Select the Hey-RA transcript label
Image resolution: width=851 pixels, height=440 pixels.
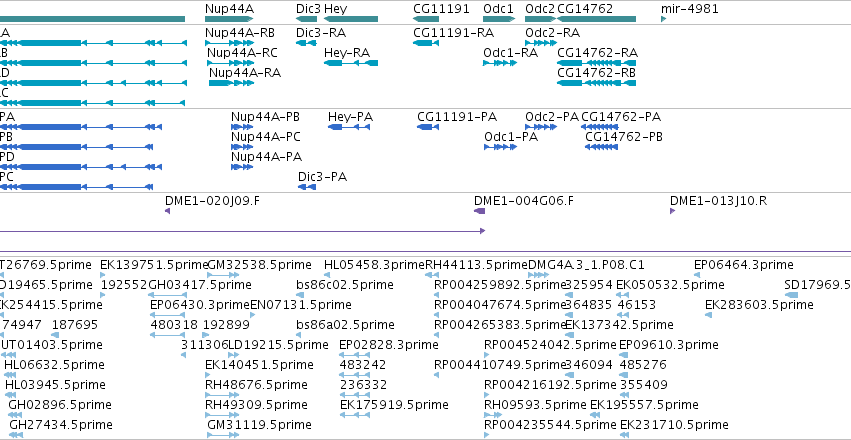tap(347, 53)
